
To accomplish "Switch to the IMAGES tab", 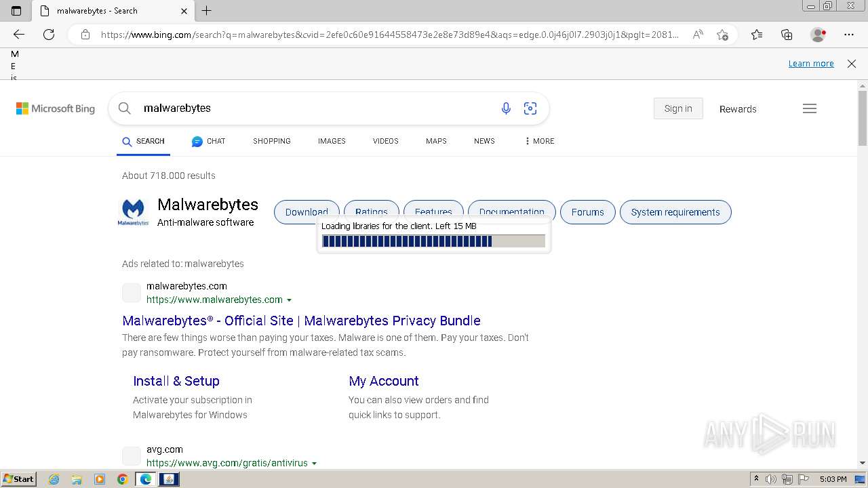I will tap(332, 141).
